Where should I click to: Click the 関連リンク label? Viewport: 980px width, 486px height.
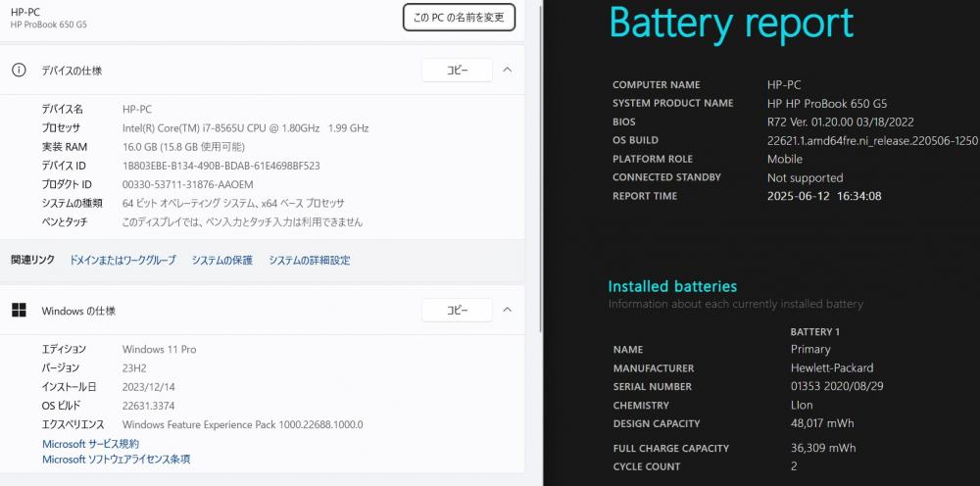pyautogui.click(x=32, y=260)
